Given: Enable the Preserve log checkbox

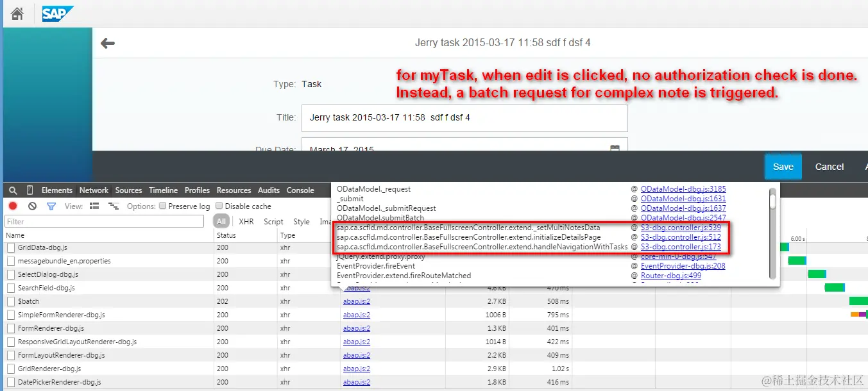Looking at the screenshot, I should 163,206.
